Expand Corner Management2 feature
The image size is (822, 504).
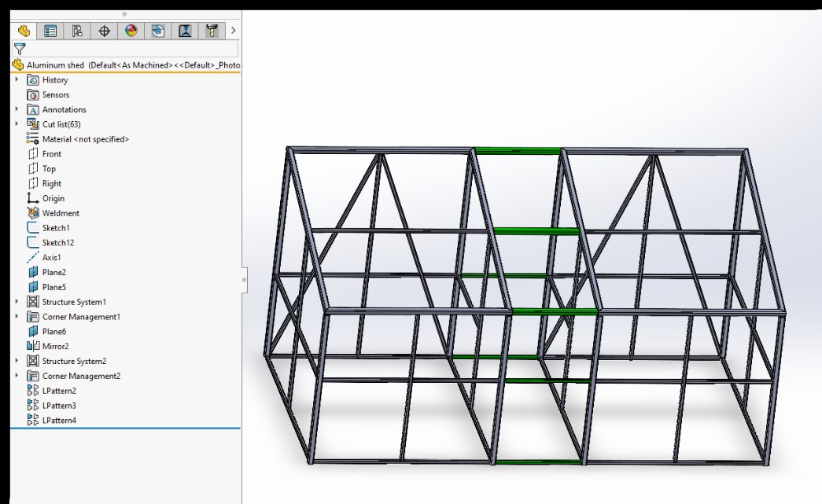[17, 376]
